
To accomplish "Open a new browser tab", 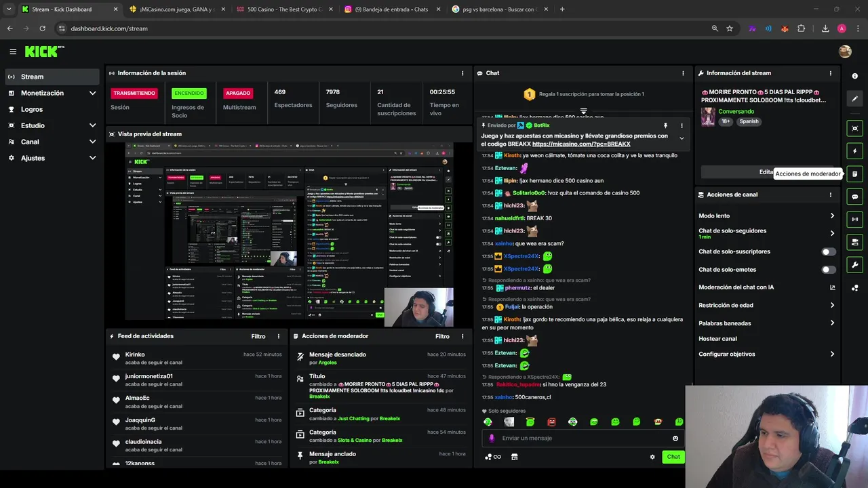I will tap(562, 9).
